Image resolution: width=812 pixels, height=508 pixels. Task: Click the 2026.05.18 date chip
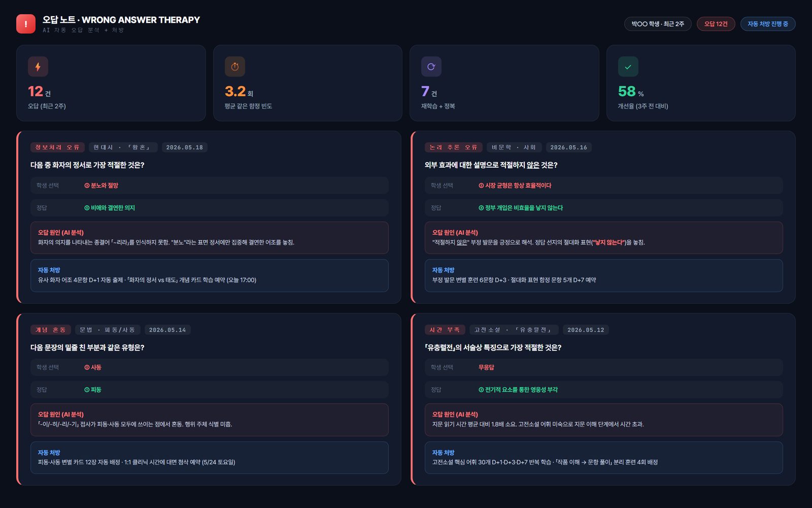click(x=185, y=147)
